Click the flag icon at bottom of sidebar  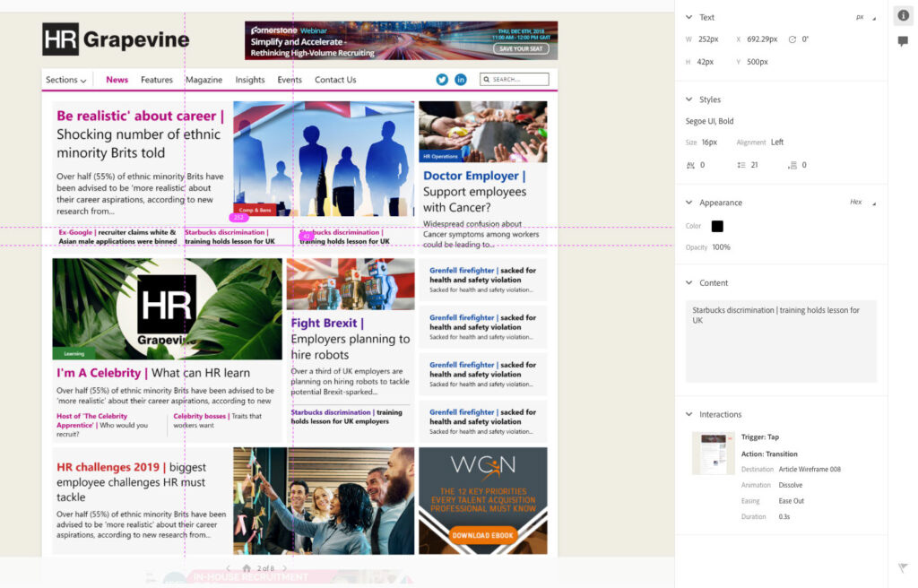pyautogui.click(x=903, y=567)
